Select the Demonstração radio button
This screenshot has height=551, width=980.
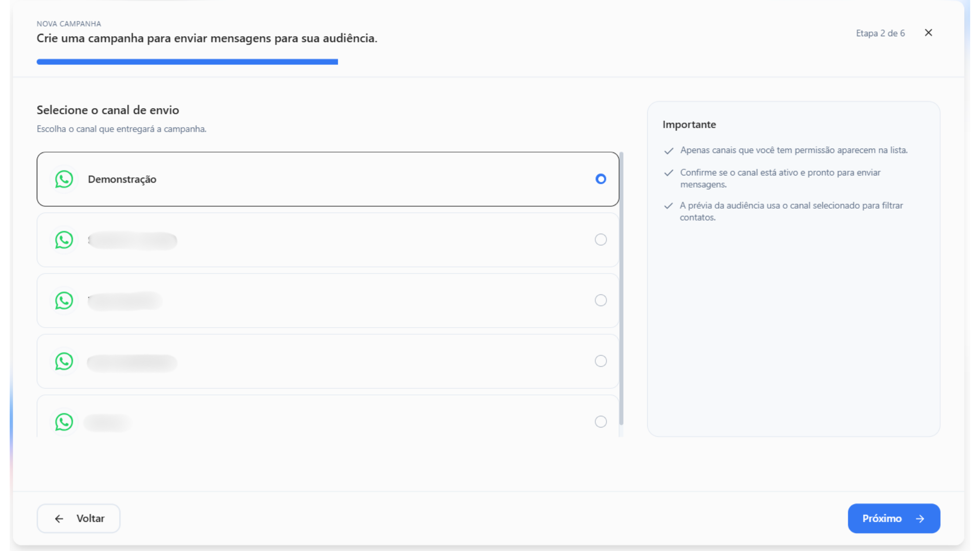click(x=601, y=179)
